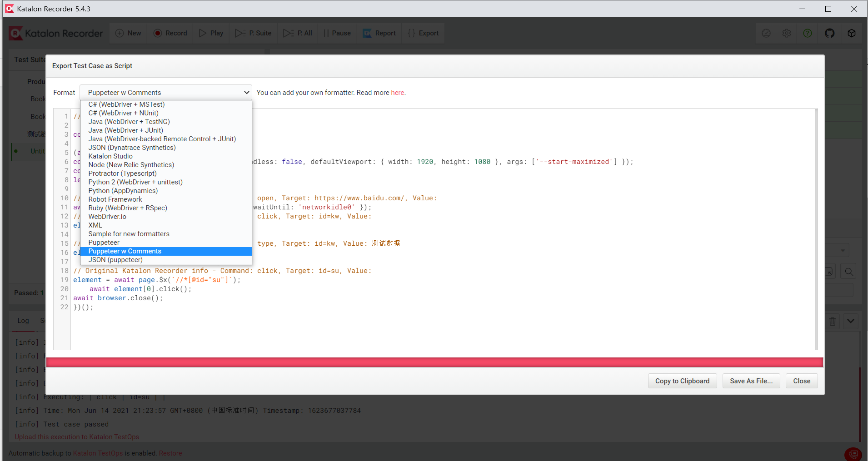This screenshot has height=461, width=868.
Task: Click P. All to play all suites
Action: pyautogui.click(x=298, y=33)
